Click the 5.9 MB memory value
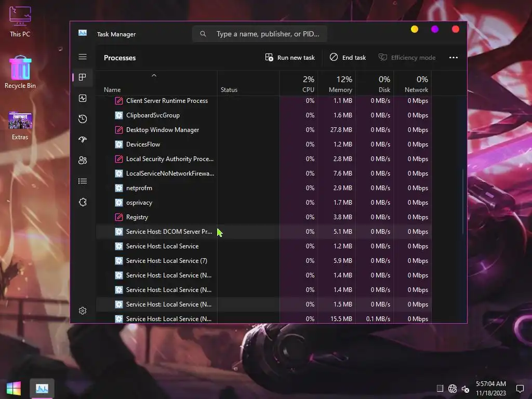Viewport: 532px width, 399px height. (343, 261)
